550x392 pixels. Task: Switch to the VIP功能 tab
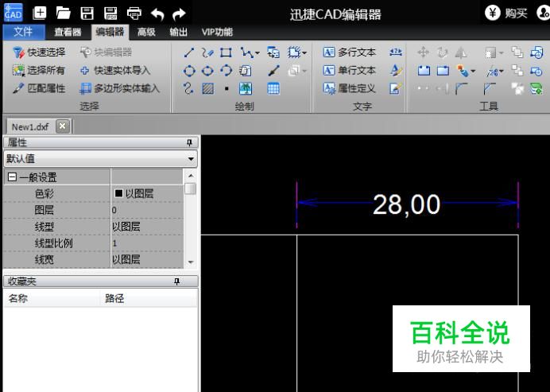point(217,32)
